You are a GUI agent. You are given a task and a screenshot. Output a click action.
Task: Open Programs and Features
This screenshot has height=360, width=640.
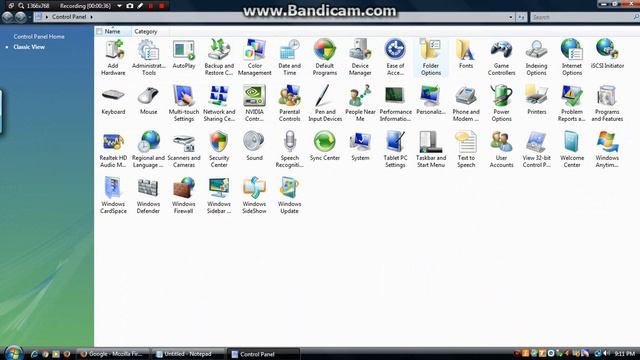point(607,104)
